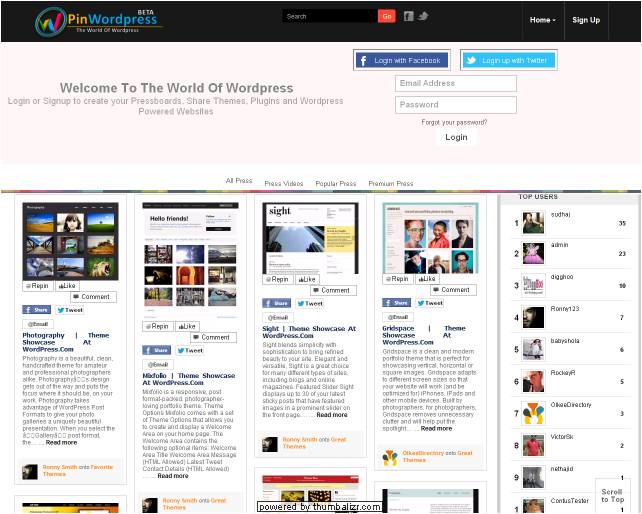Click Scroll to Top button
Screen dimensions: 642x514
tap(612, 495)
